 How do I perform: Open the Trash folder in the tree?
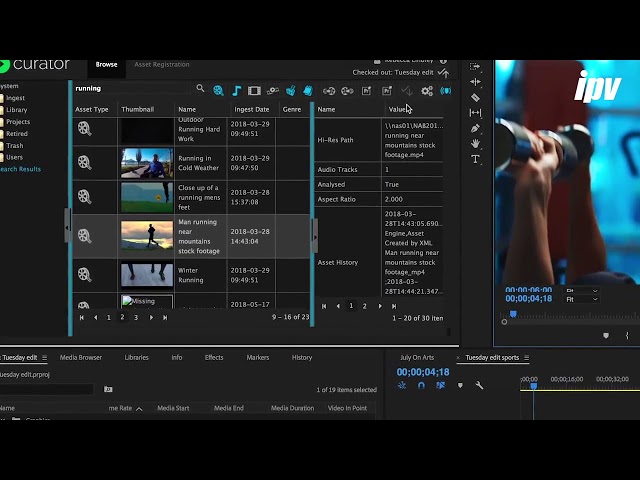coord(15,146)
